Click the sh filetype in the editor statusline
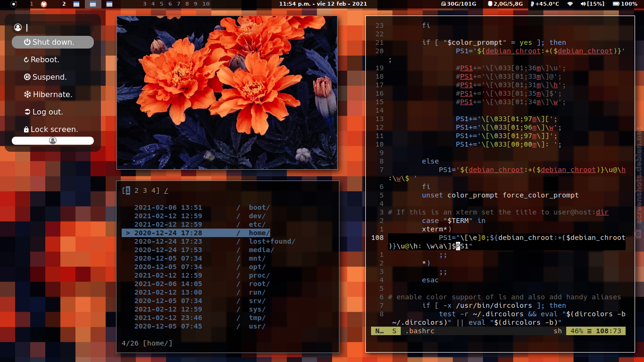 tap(558, 331)
